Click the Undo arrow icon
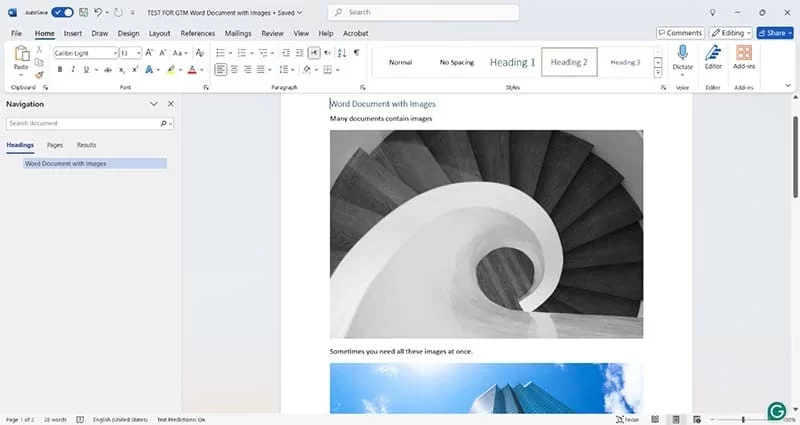 coord(98,12)
